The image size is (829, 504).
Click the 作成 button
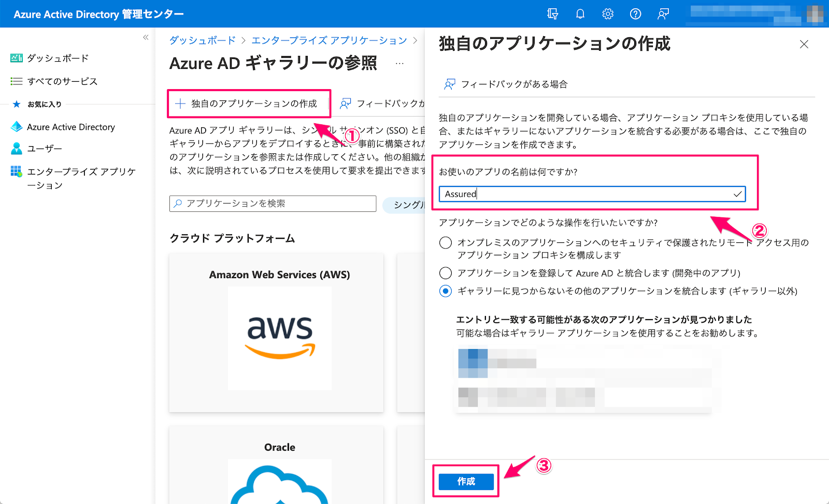[x=466, y=482]
